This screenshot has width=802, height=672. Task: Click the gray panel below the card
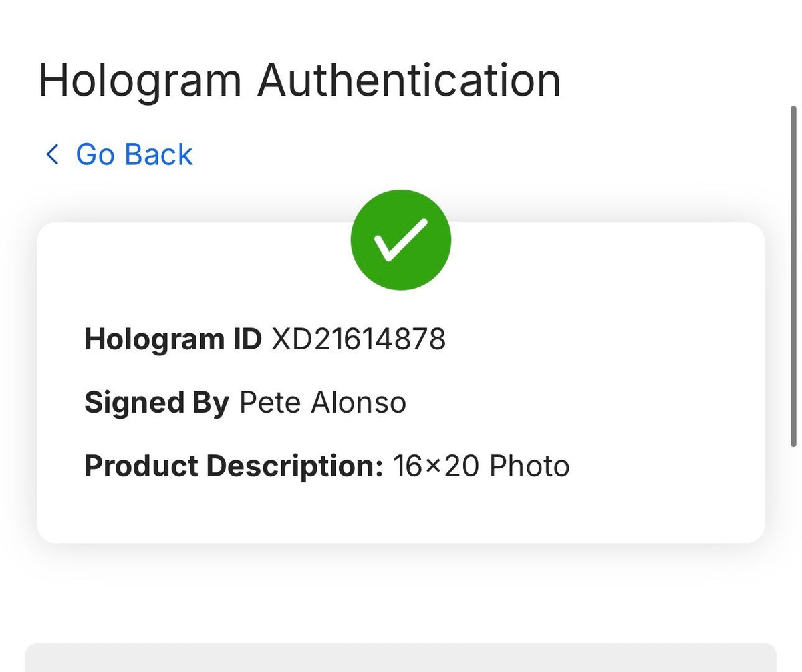401,657
